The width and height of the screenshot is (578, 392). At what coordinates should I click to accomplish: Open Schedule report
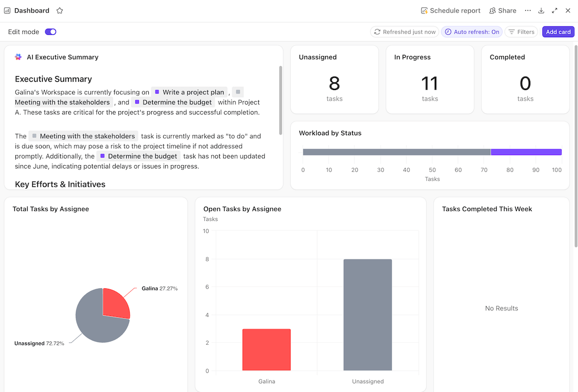point(450,10)
